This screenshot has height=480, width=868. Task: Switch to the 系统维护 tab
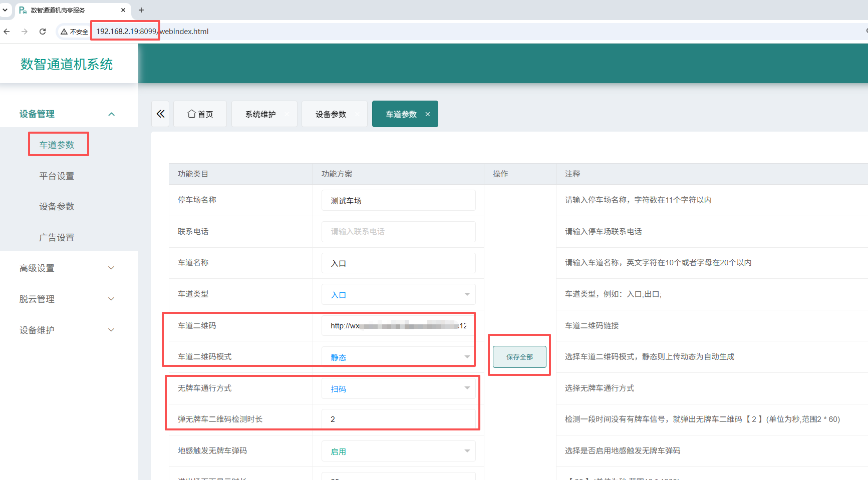264,114
